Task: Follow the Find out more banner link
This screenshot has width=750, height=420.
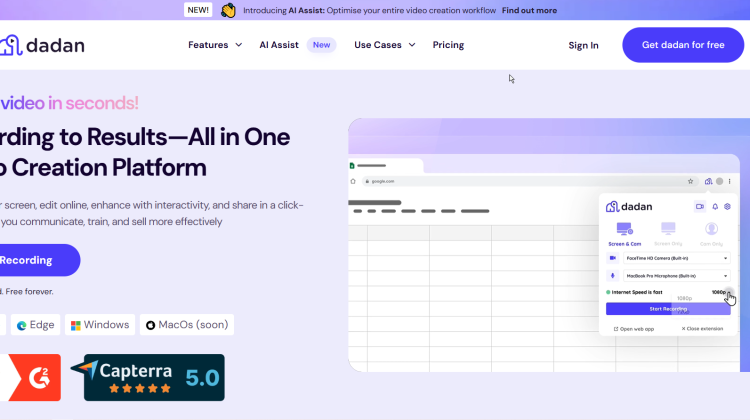Action: [529, 11]
